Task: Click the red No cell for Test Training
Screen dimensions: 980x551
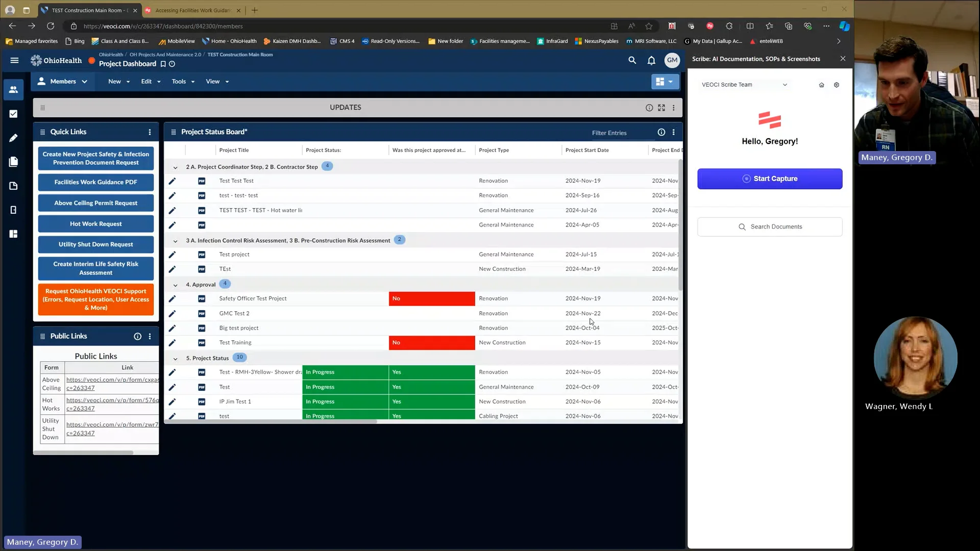Action: (x=431, y=342)
